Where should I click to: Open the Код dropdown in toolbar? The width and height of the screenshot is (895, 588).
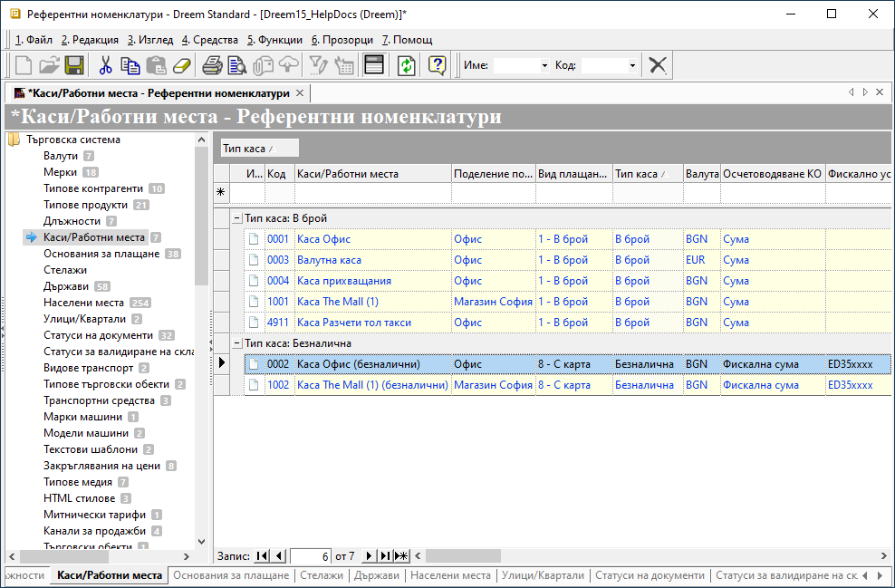click(x=631, y=66)
